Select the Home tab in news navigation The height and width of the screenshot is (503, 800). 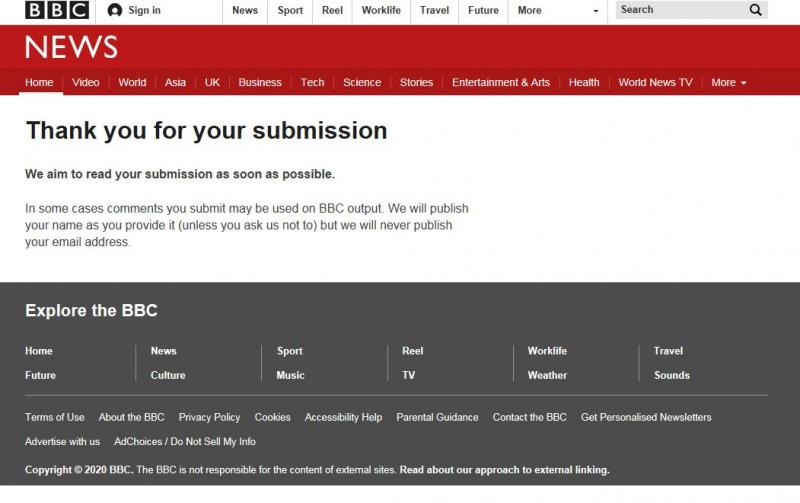[x=39, y=82]
